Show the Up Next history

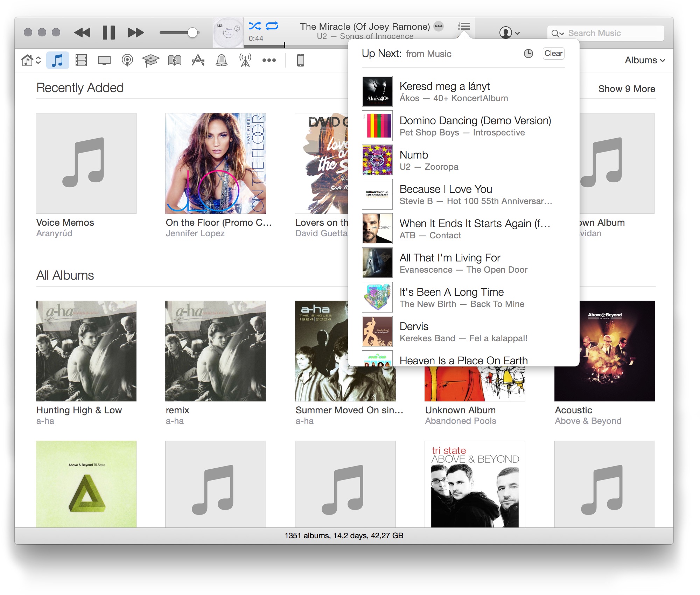click(x=528, y=54)
